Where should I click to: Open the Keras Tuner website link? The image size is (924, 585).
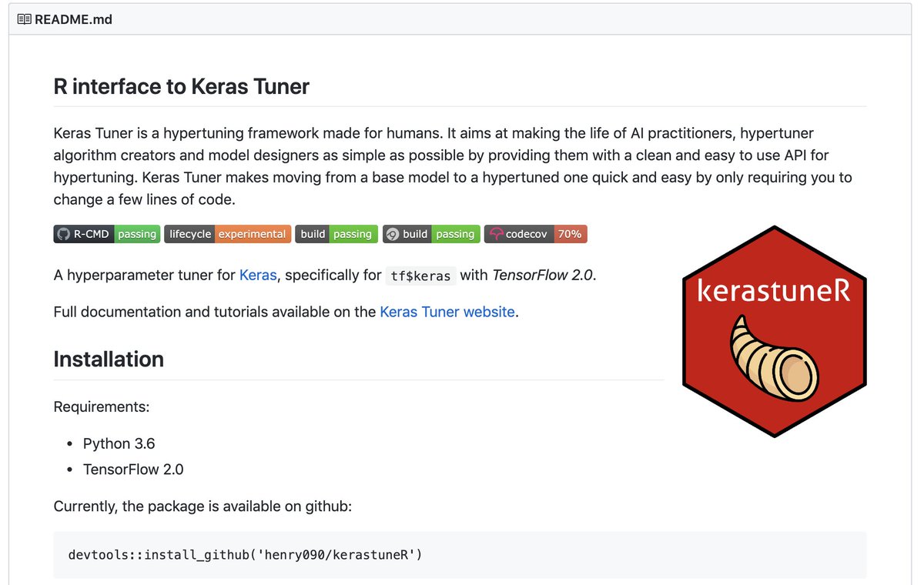pos(447,313)
